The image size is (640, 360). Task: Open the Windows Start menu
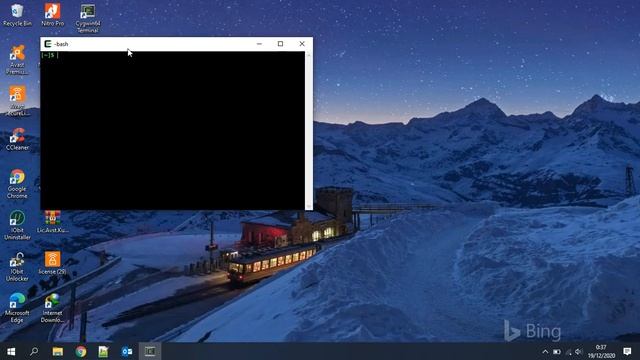coord(11,351)
